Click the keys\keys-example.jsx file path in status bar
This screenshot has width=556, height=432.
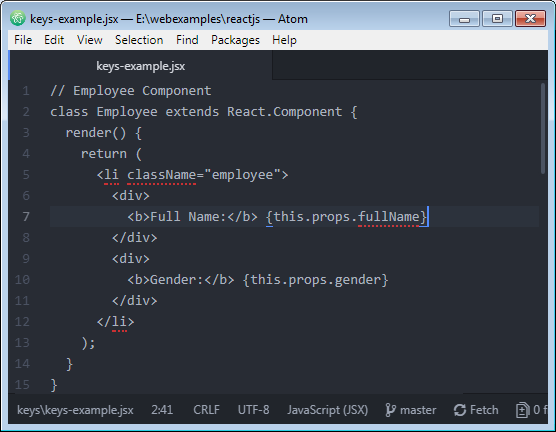tap(75, 410)
